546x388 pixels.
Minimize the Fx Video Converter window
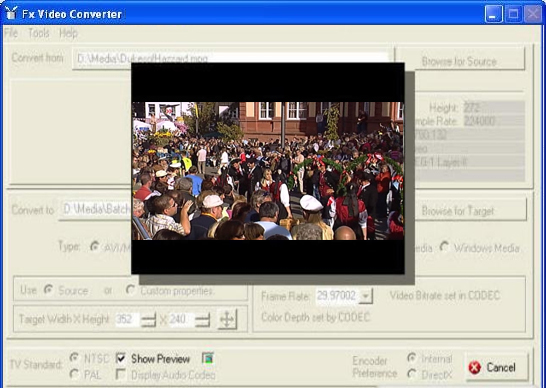pyautogui.click(x=493, y=14)
